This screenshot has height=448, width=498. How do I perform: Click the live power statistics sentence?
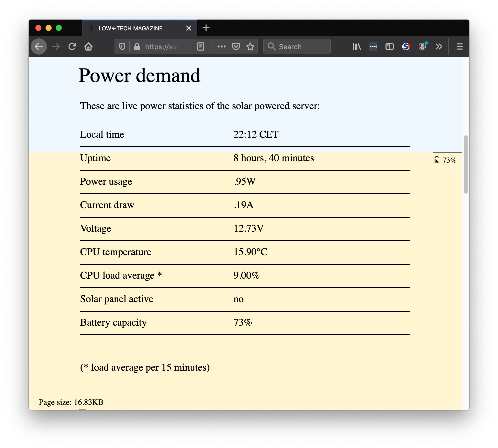click(x=200, y=106)
